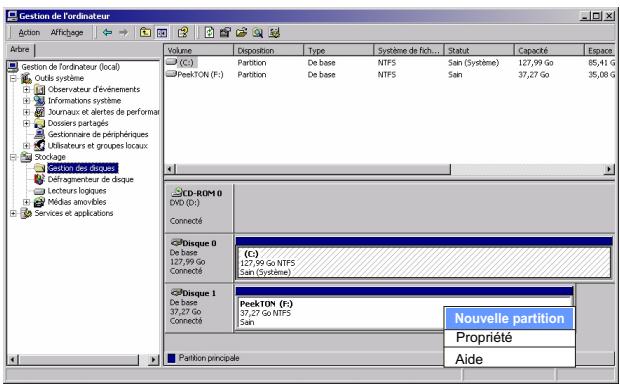Click the Outils système node icon
The image size is (620, 385).
pyautogui.click(x=26, y=78)
